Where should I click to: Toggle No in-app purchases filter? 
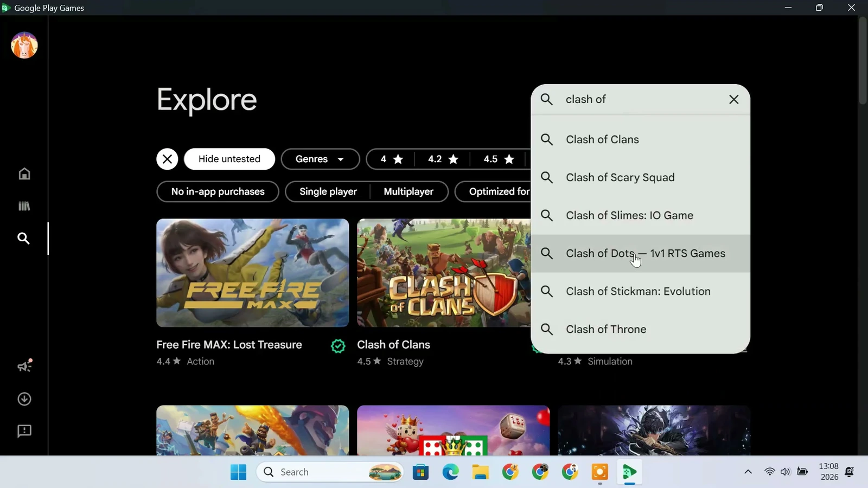(218, 191)
